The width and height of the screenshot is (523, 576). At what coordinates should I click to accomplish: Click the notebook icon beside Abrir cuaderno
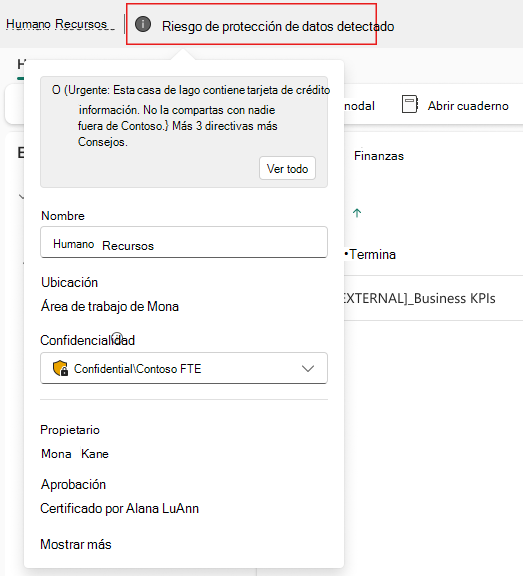click(x=410, y=104)
